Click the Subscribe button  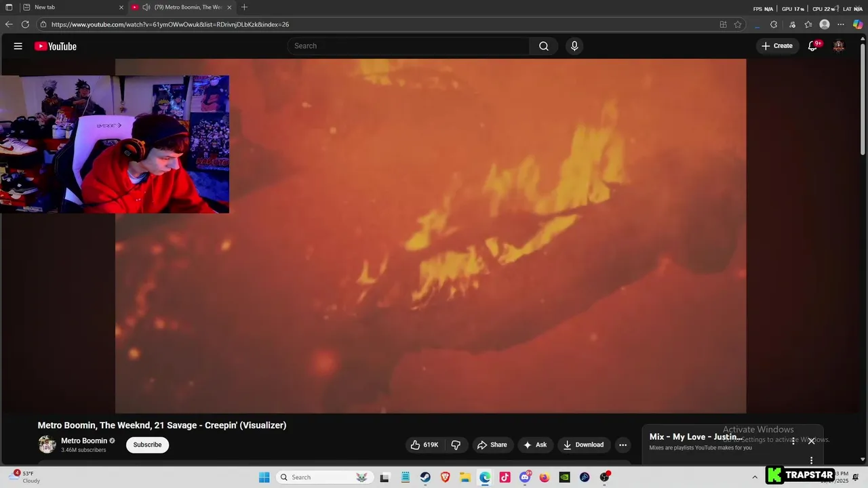tap(147, 445)
